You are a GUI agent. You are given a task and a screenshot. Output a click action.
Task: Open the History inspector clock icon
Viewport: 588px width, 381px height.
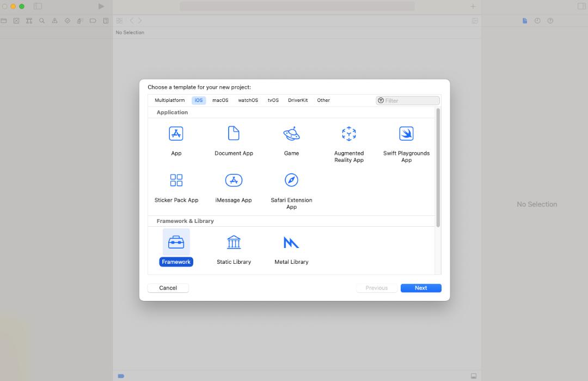click(537, 21)
